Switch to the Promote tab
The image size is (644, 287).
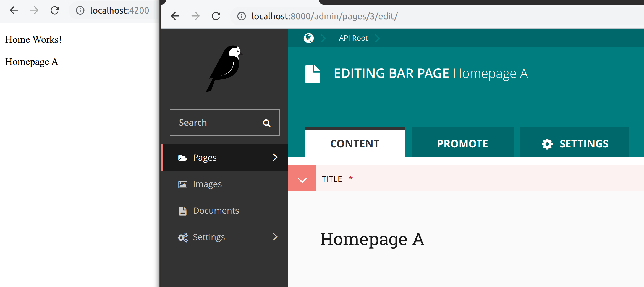tap(462, 143)
